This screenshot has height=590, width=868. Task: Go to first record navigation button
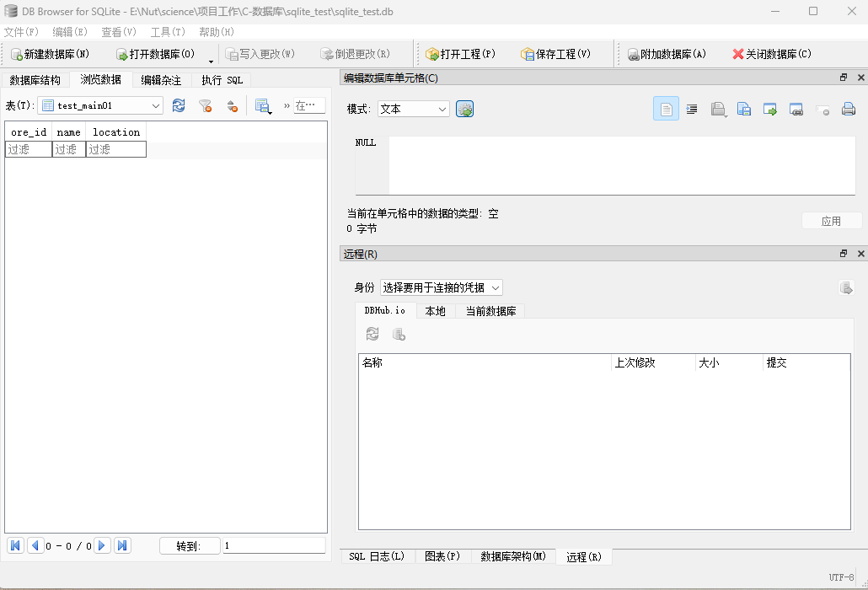(x=15, y=545)
